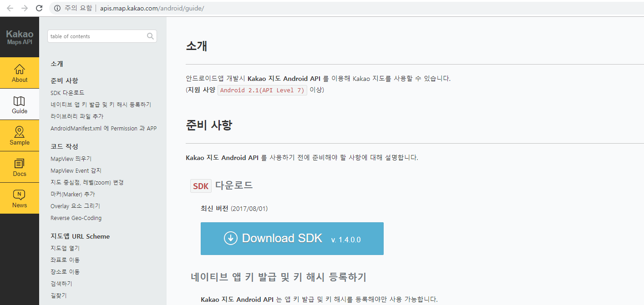Viewport: 644px width, 305px height.
Task: Jump to 준비 사항 sidebar heading
Action: tap(64, 80)
